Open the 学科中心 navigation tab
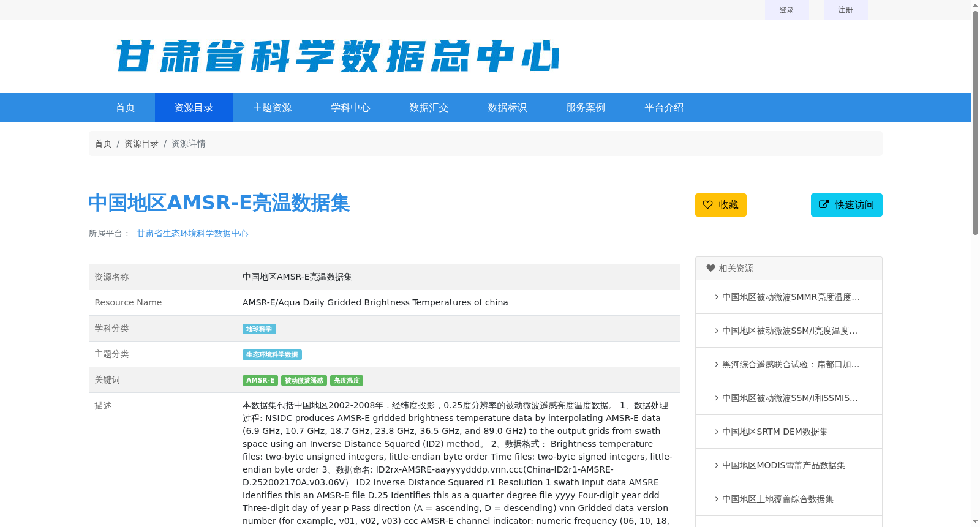Viewport: 980px width, 527px height. click(351, 108)
